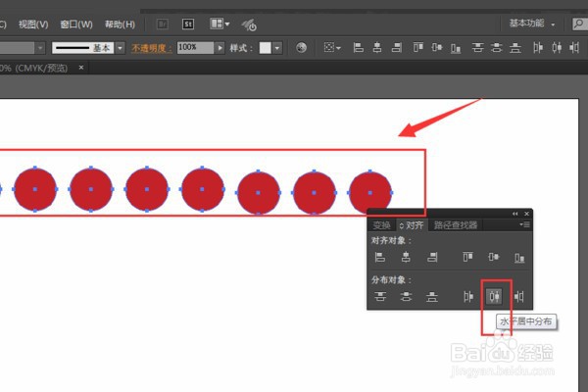Close the (CMYK/预览) document tab

point(81,68)
